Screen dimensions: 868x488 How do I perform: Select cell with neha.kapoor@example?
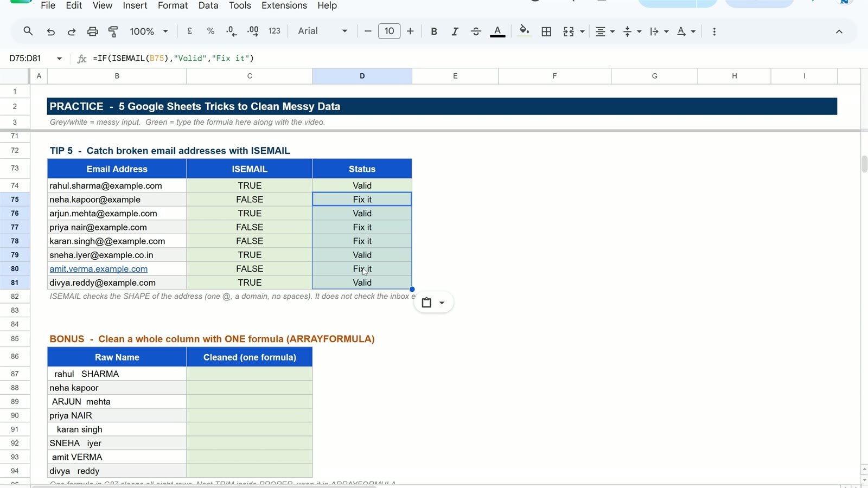(x=117, y=200)
